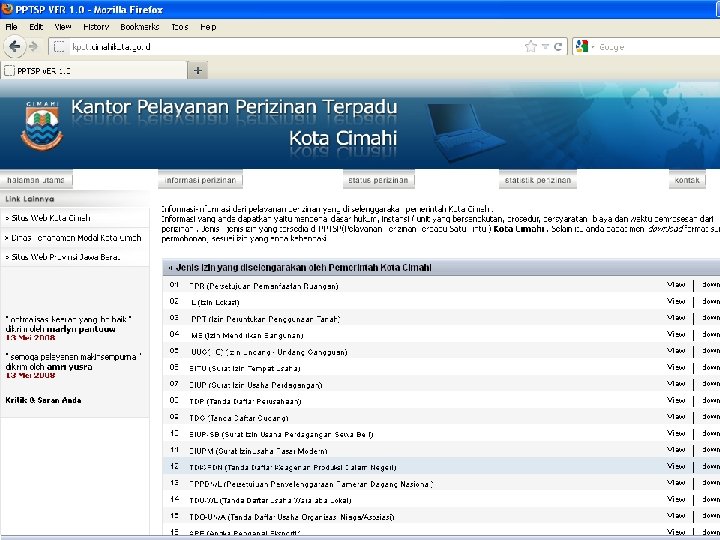This screenshot has height=540, width=720.
Task: Open the View menu
Action: pos(63,27)
